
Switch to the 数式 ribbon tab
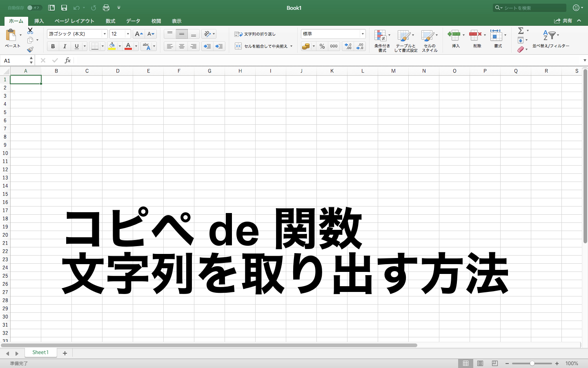110,21
